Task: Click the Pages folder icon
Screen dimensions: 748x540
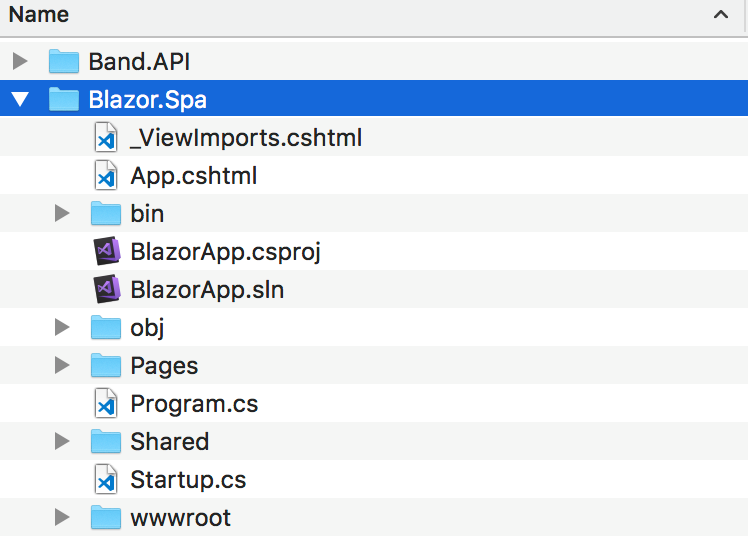Action: point(106,365)
